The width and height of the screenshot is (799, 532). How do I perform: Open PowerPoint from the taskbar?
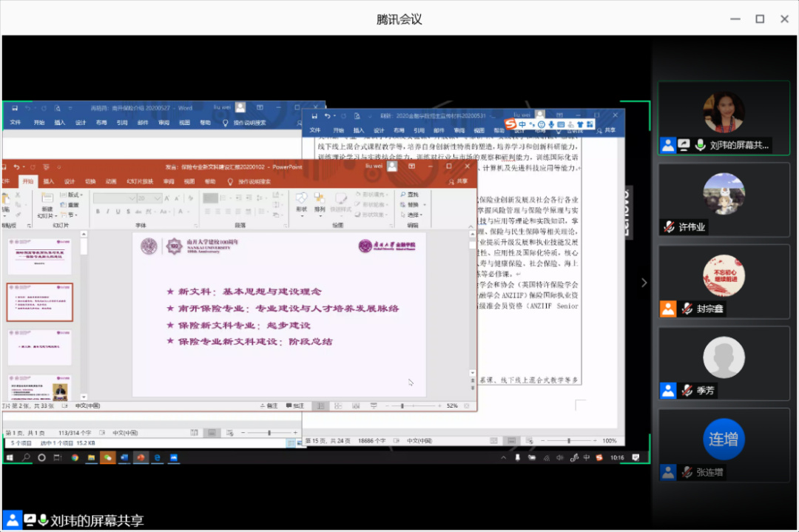point(141,457)
